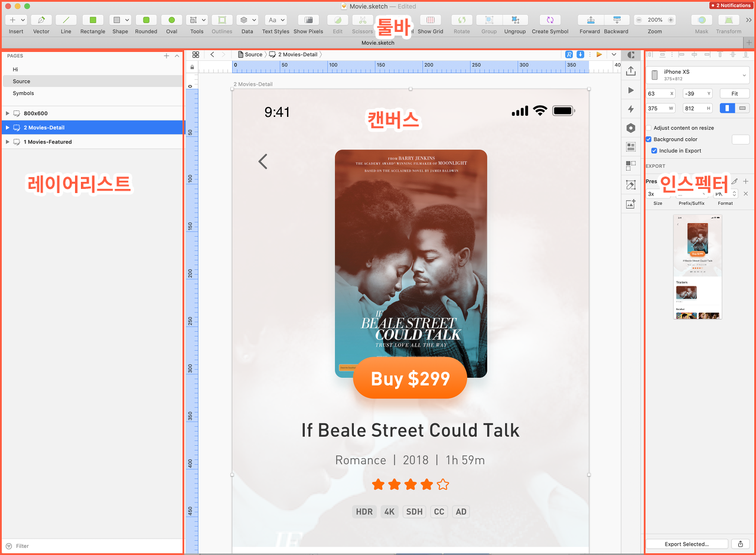Decrease zoom with minus button
The image size is (756, 555).
639,20
